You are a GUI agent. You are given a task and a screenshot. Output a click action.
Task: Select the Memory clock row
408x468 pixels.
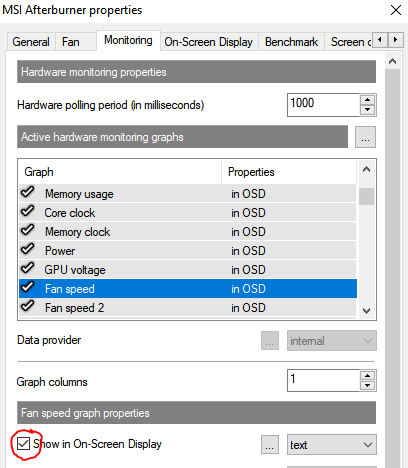(188, 231)
